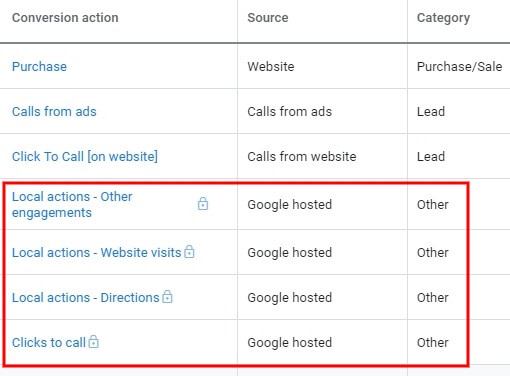Open Click To Call [on website] link
Screen dimensions: 510x376
tap(85, 156)
